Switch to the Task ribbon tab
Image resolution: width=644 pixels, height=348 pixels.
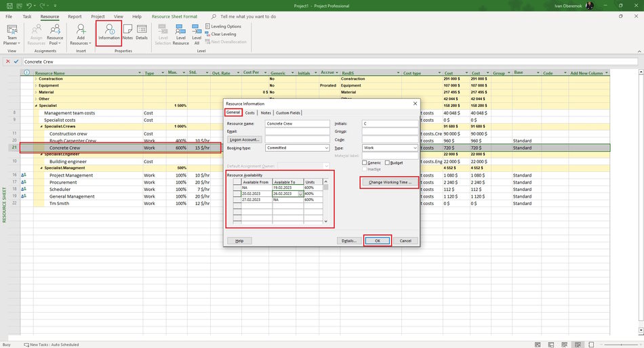pos(27,16)
